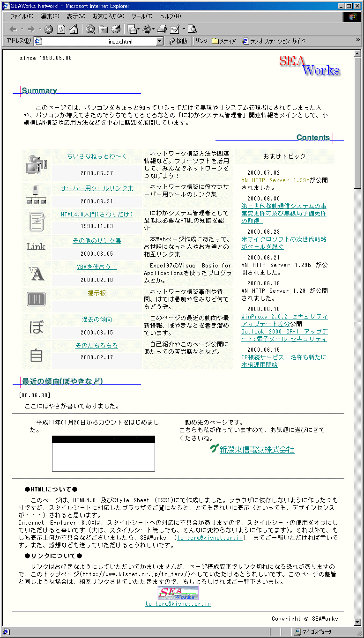Stop loading with the Stop icon
This screenshot has width=364, height=638.
tap(49, 30)
